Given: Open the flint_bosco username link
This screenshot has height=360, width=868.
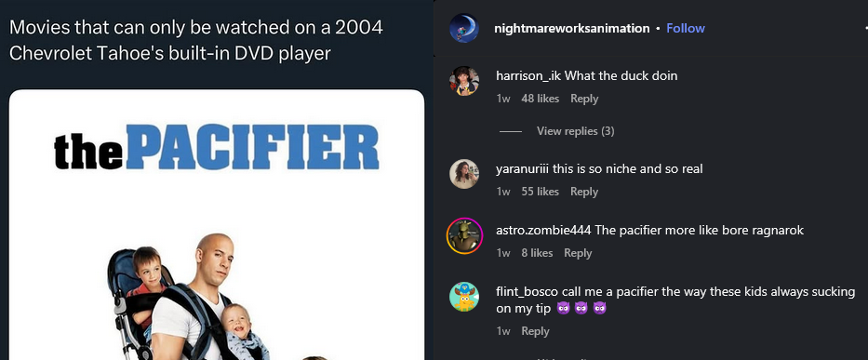Looking at the screenshot, I should click(x=527, y=292).
